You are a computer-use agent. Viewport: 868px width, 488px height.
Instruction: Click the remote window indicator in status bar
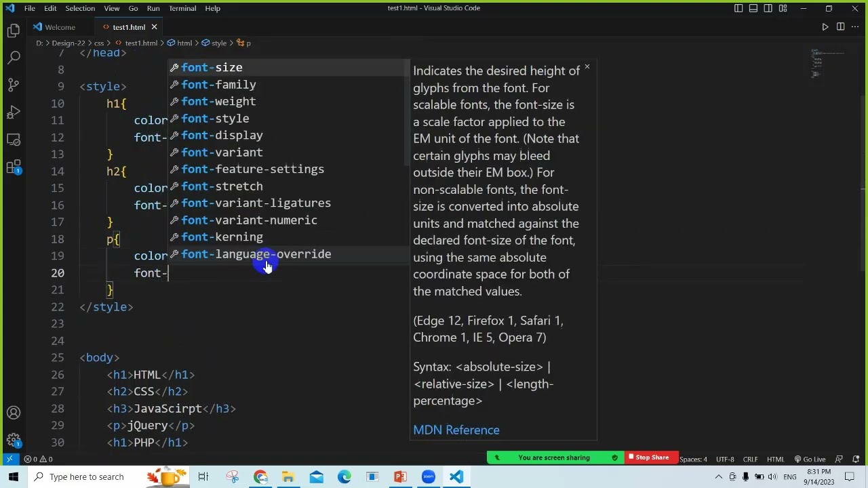9,459
